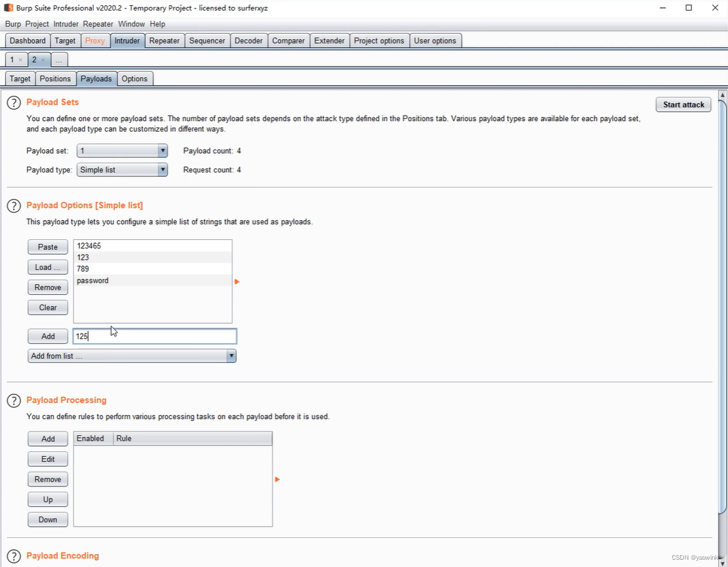The height and width of the screenshot is (567, 728).
Task: Click the Paste button
Action: point(48,247)
